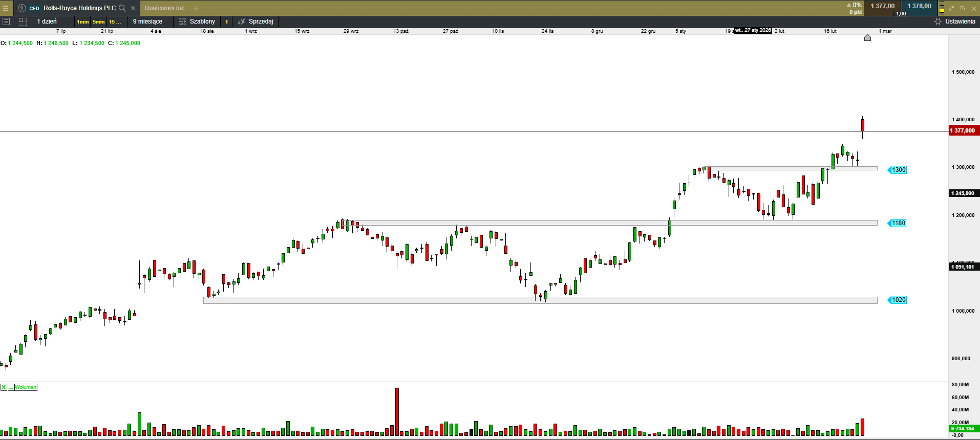Click the chart layout grid icon
The width and height of the screenshot is (980, 440).
[23, 21]
